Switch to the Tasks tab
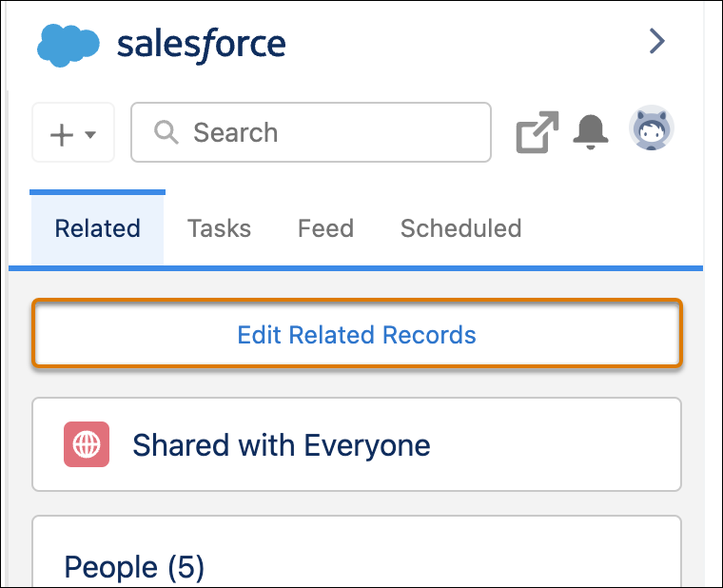Image resolution: width=723 pixels, height=588 pixels. coord(219,228)
